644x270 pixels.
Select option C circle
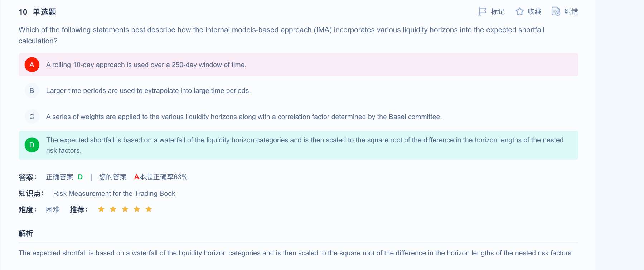[x=32, y=117]
